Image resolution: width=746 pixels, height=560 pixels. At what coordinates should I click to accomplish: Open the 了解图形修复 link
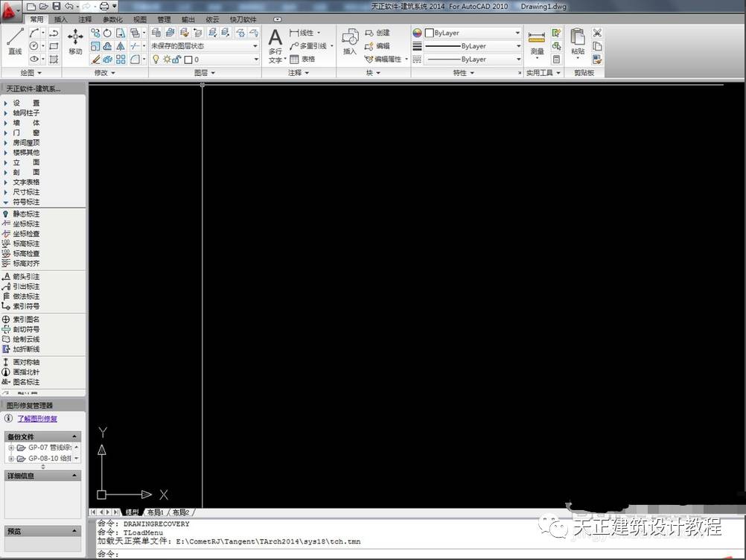click(37, 419)
